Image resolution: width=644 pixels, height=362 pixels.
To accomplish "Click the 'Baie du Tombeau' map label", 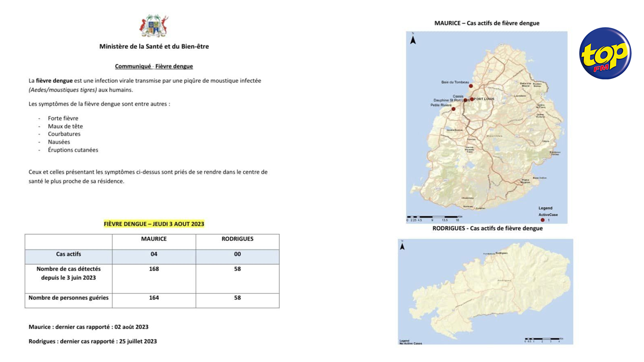I will coord(455,82).
